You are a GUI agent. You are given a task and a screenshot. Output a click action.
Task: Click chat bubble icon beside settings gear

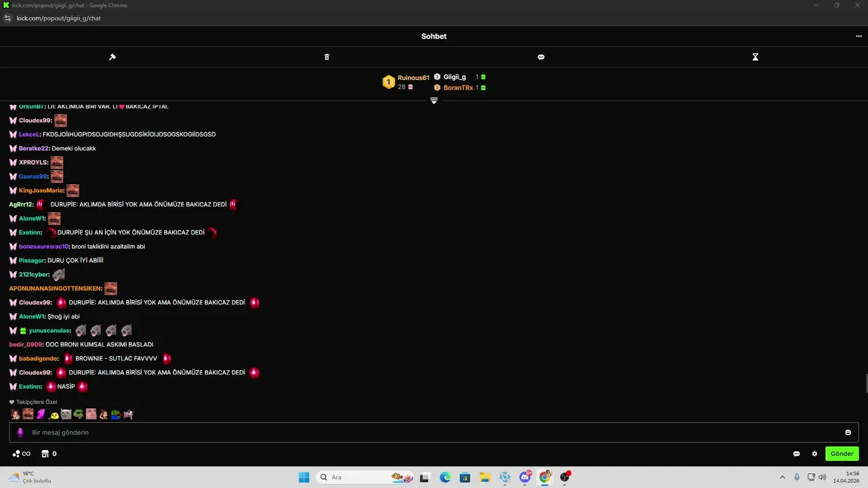tap(797, 454)
